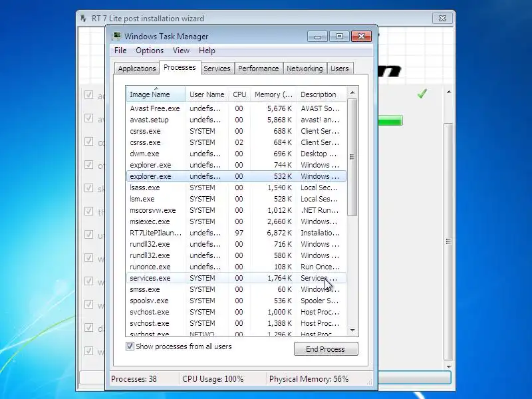This screenshot has width=532, height=399.
Task: Sort by the Description column header
Action: coord(322,94)
